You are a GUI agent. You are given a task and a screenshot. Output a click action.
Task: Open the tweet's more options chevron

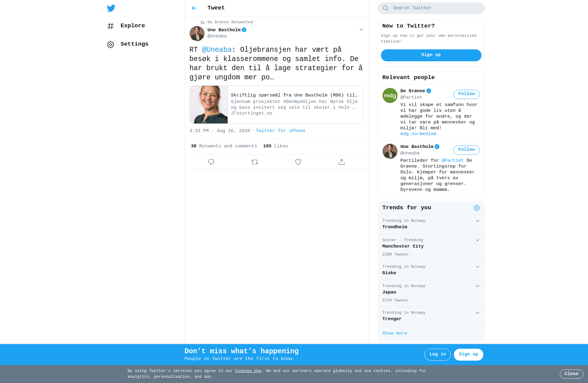coord(361,29)
